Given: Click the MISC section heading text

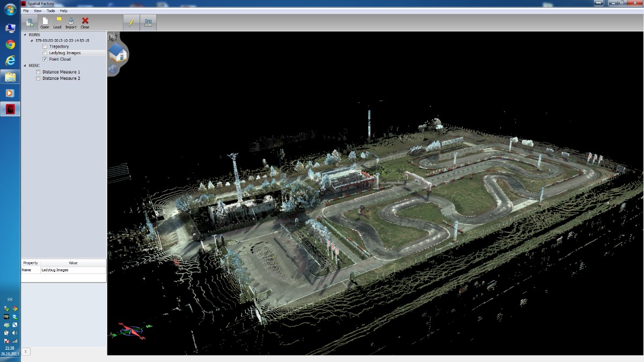Looking at the screenshot, I should click(34, 65).
